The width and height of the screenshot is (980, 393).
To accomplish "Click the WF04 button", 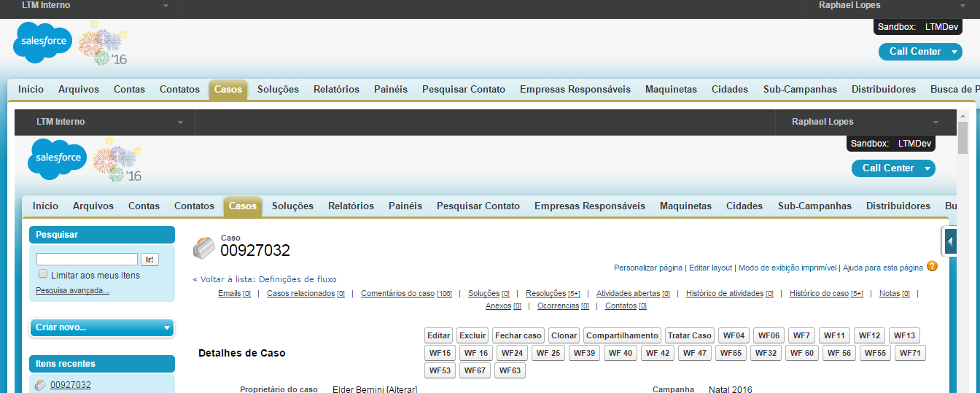I will 734,335.
